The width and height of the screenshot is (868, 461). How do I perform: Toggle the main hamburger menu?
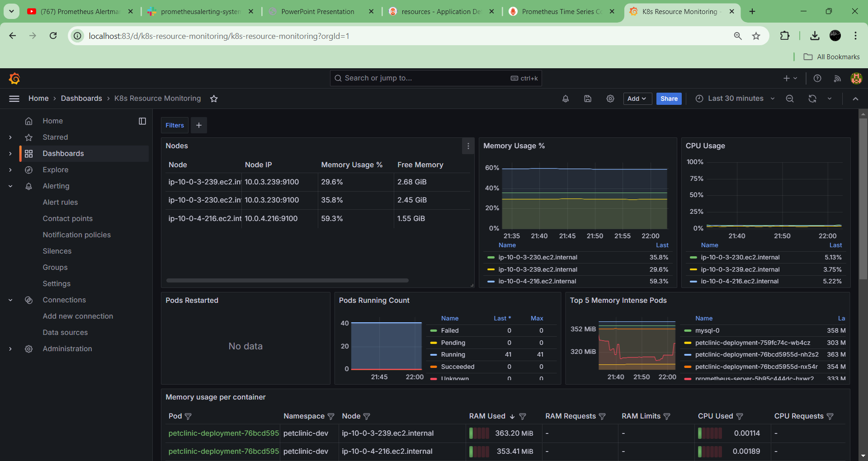14,99
